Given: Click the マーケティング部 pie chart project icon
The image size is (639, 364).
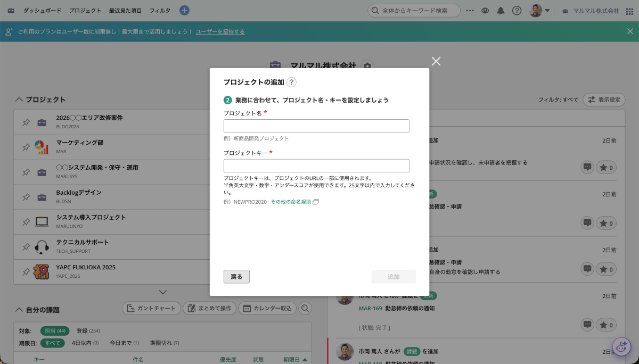Looking at the screenshot, I should coord(42,147).
